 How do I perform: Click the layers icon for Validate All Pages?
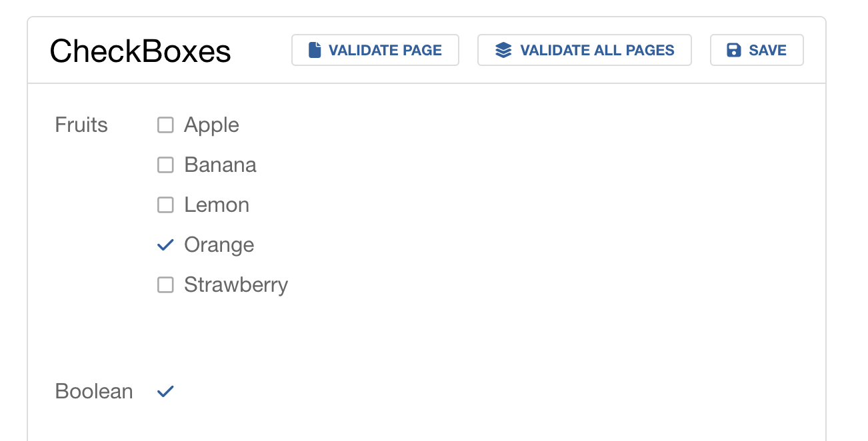coord(503,50)
